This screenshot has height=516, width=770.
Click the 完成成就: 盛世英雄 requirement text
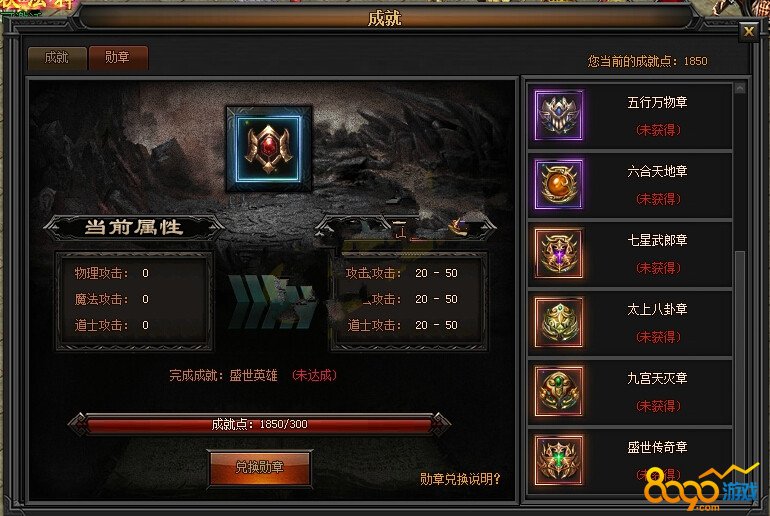pos(223,376)
